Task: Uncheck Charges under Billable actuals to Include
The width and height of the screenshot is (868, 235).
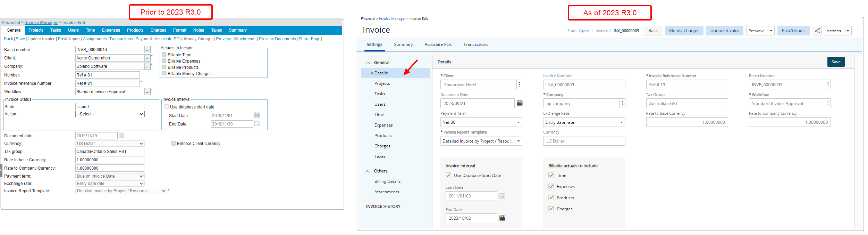Action: coord(551,209)
